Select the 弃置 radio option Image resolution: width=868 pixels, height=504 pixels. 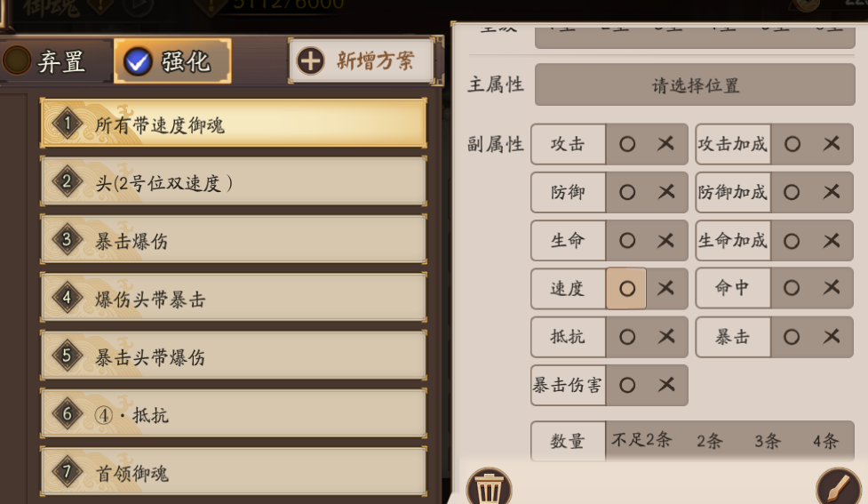click(17, 61)
